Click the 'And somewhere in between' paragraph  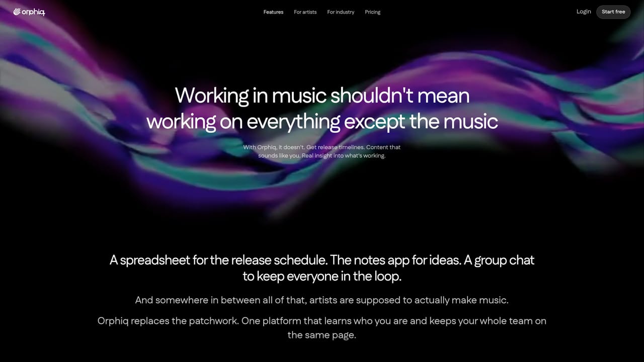[322, 300]
